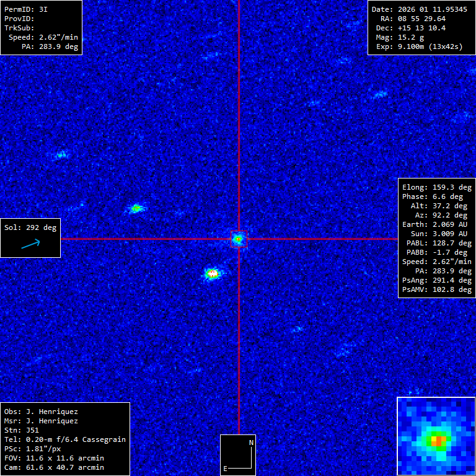
Task: Click the green star left of center
Action: (x=136, y=208)
